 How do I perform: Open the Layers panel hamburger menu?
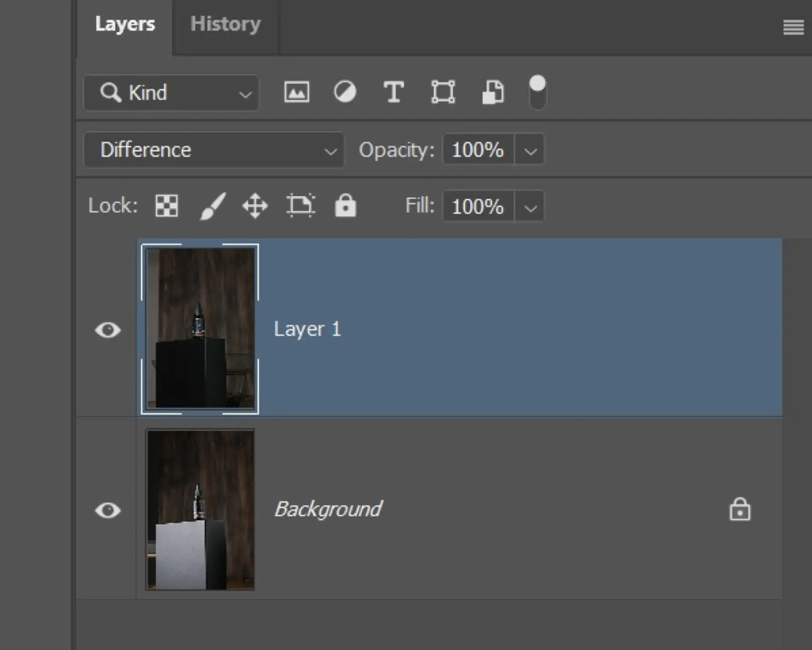(793, 27)
